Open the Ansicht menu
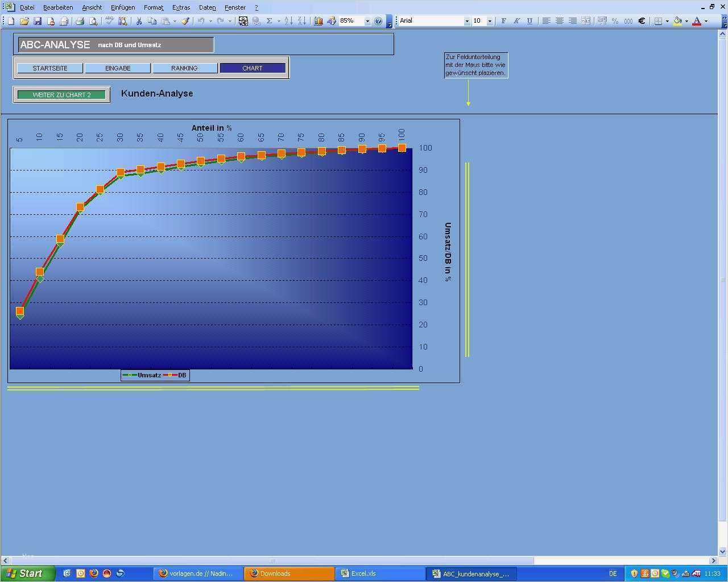This screenshot has height=582, width=728. [x=92, y=7]
